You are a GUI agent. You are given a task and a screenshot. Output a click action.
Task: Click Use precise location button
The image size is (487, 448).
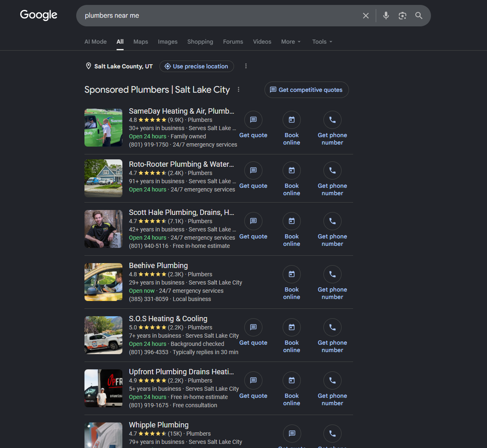coord(197,66)
